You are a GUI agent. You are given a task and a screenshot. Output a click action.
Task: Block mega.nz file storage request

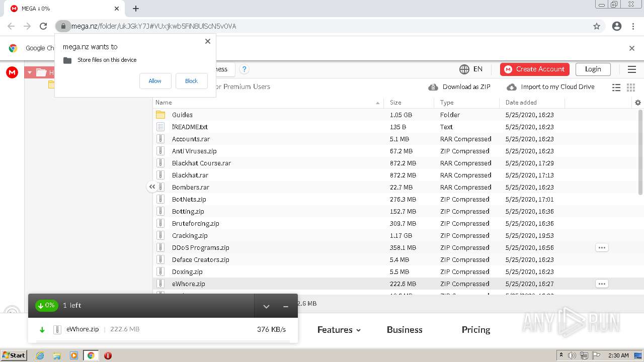191,81
